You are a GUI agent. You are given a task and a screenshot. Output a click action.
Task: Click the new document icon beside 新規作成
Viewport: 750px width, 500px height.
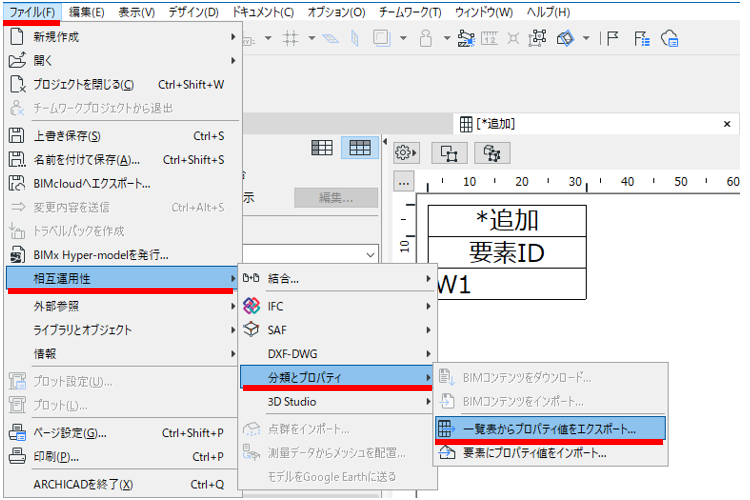coord(17,37)
